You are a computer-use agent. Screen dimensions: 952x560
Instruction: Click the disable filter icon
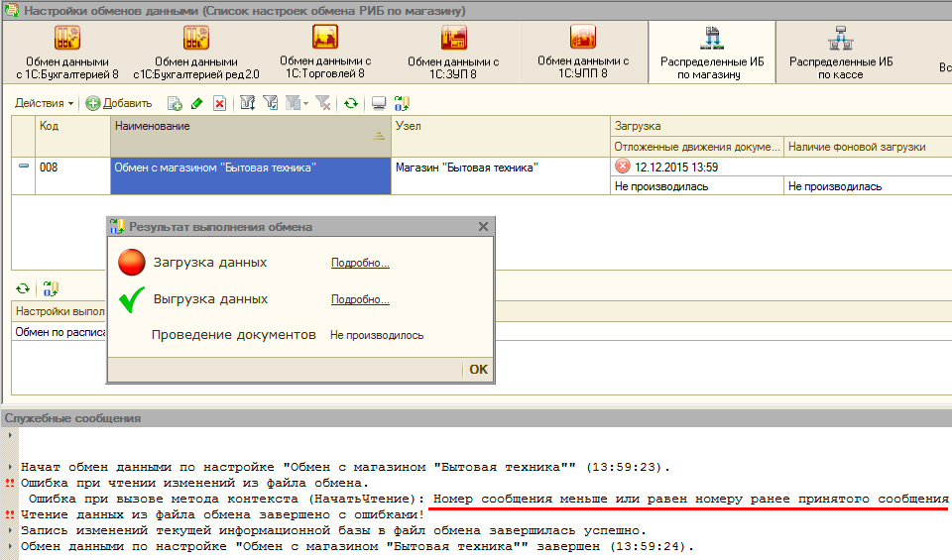(x=322, y=103)
